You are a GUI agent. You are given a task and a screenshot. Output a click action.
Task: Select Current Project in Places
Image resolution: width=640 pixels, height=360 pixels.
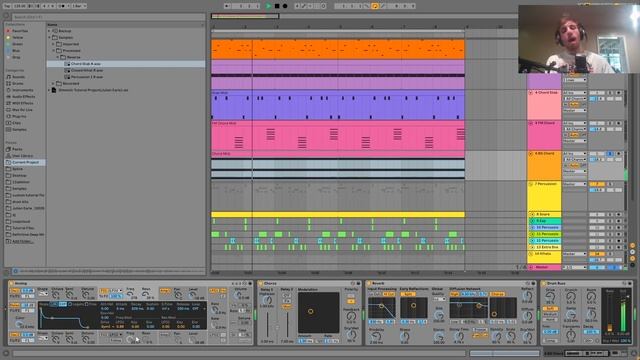25,162
